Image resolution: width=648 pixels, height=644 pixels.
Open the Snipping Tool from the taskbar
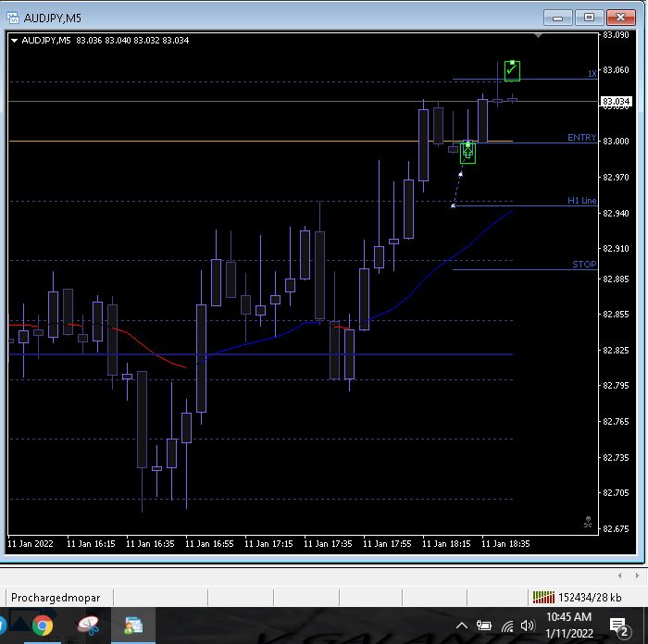(x=88, y=625)
